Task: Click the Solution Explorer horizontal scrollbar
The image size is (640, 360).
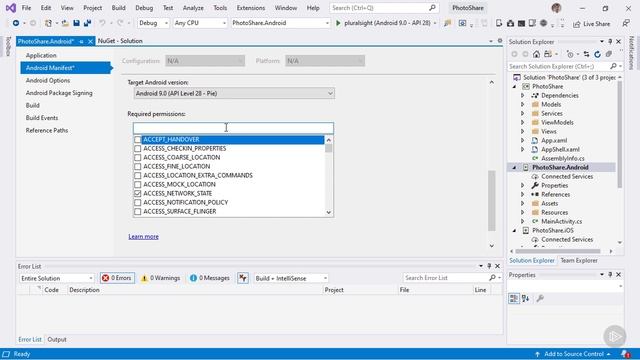Action: [558, 251]
